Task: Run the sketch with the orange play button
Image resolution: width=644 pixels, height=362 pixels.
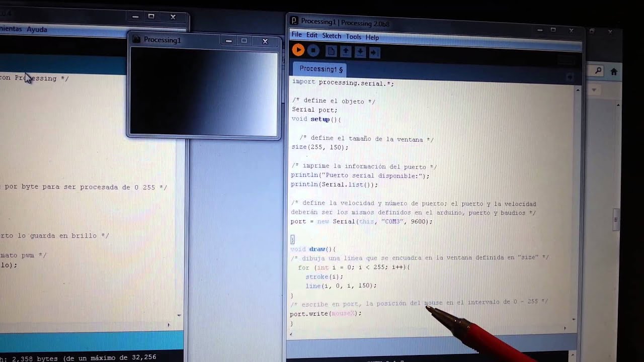Action: click(x=298, y=50)
